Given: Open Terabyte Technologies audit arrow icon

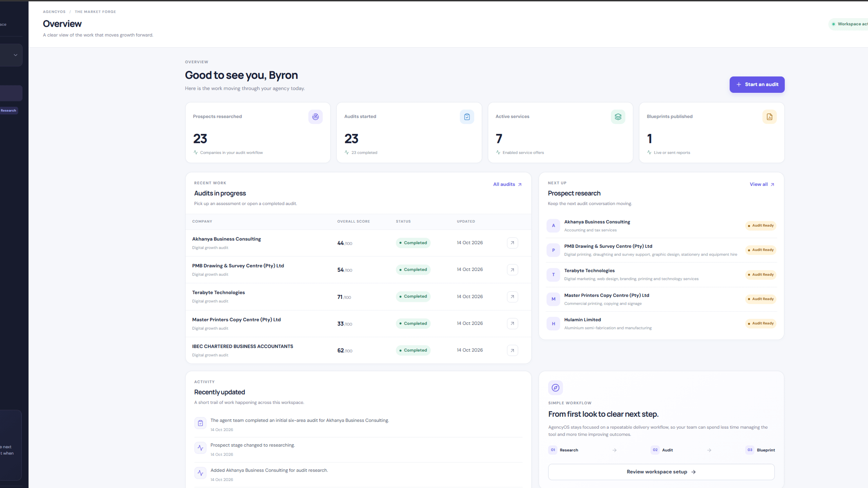Looking at the screenshot, I should (512, 297).
